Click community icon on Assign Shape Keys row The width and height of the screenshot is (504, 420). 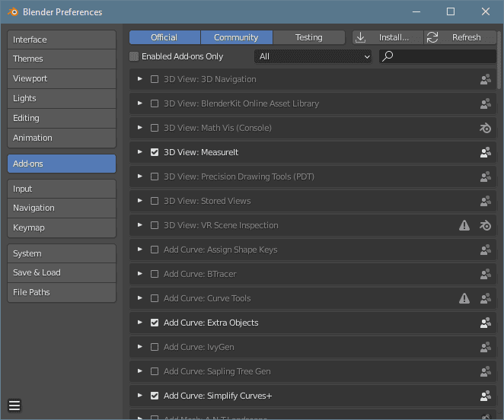pyautogui.click(x=486, y=250)
